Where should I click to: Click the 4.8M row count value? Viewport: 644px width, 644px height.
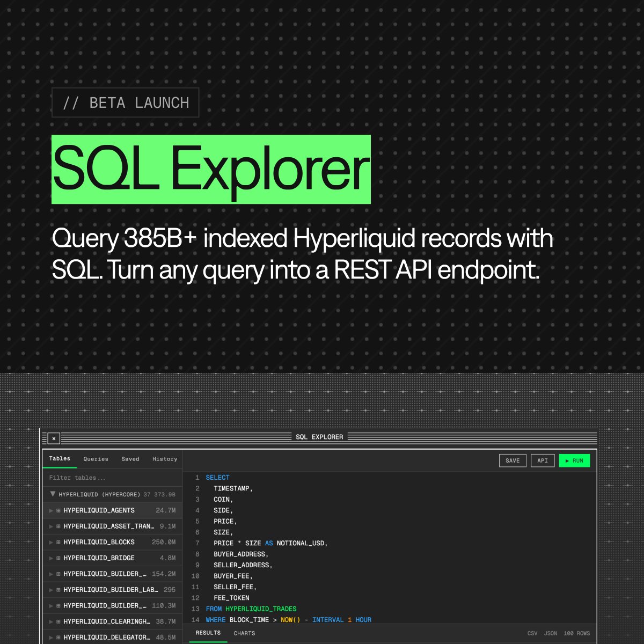(x=167, y=558)
